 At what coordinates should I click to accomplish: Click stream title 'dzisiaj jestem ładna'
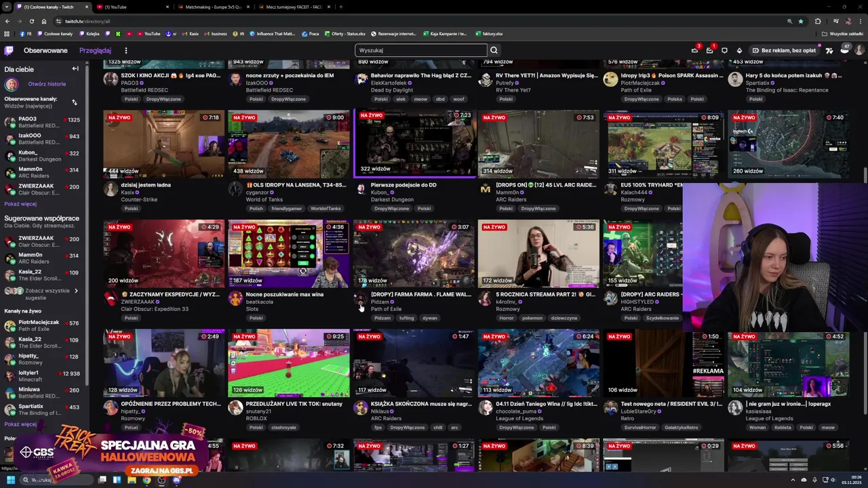click(146, 184)
